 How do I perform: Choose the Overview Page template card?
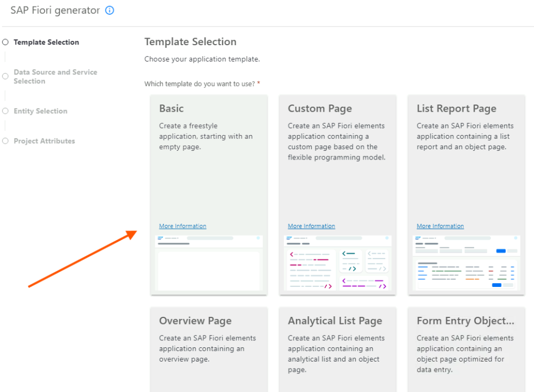(209, 350)
